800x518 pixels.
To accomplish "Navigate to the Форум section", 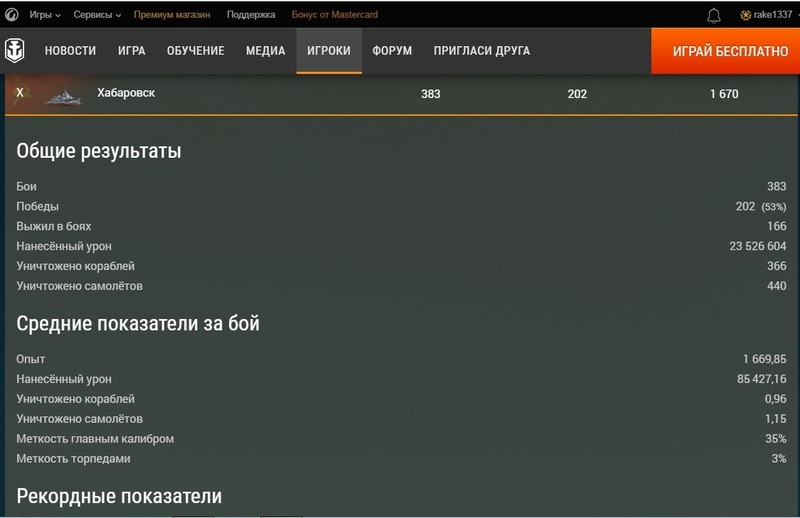I will (392, 51).
